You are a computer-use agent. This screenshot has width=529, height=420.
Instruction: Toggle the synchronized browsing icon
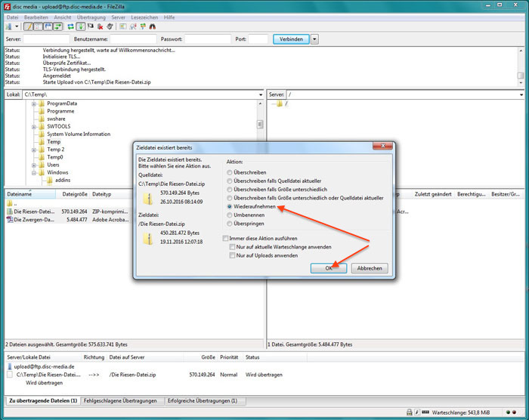(x=143, y=26)
